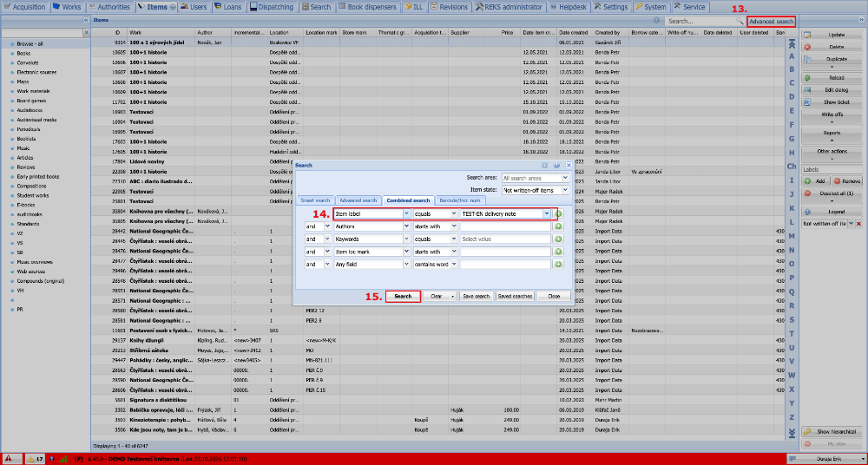Image resolution: width=868 pixels, height=465 pixels.
Task: Open the Item label field dropdown
Action: [x=406, y=213]
